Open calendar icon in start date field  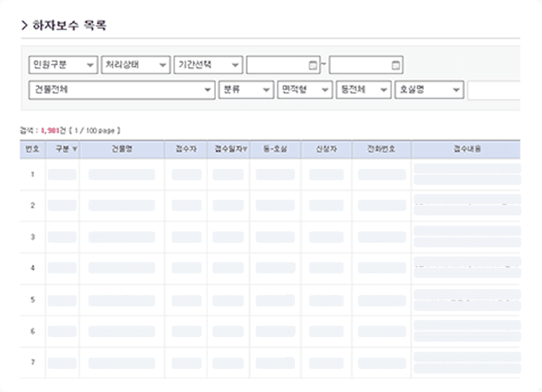[312, 65]
